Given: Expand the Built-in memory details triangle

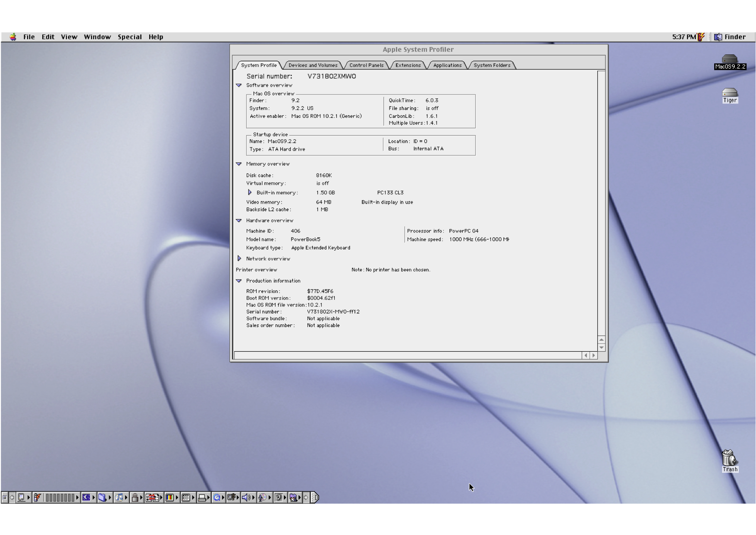Looking at the screenshot, I should coord(250,192).
